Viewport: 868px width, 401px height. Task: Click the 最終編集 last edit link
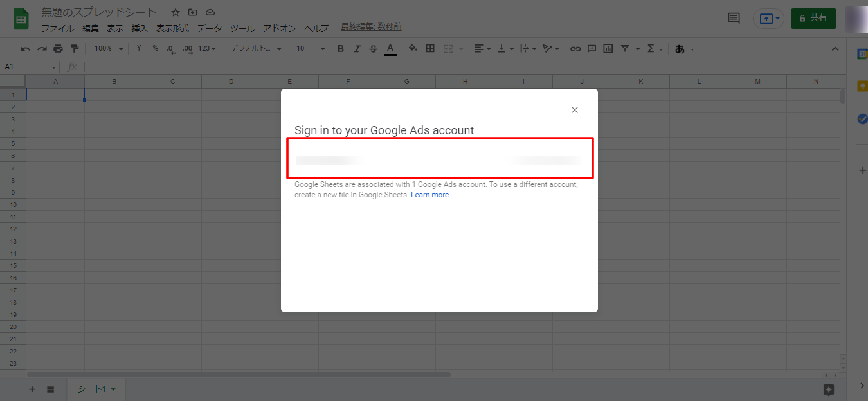[371, 27]
